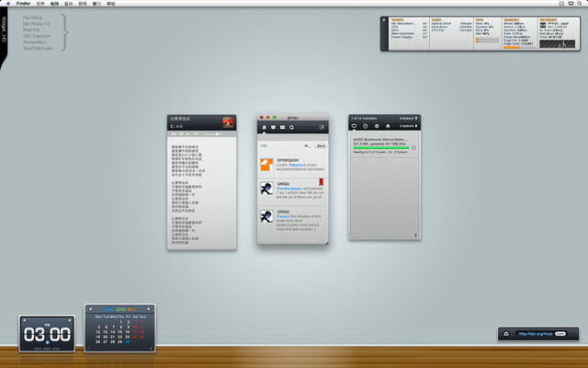The width and height of the screenshot is (588, 368).
Task: Click the third round icon in the Transmission toolbar
Action: coord(377,126)
